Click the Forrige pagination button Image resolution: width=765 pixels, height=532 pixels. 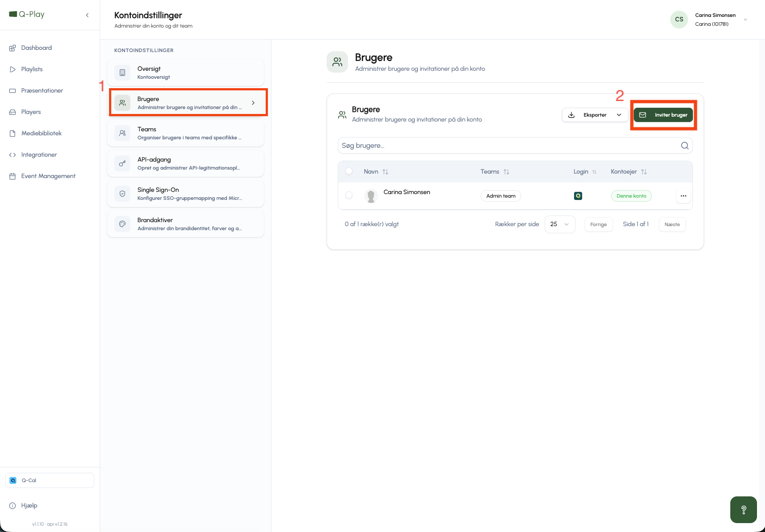point(599,224)
